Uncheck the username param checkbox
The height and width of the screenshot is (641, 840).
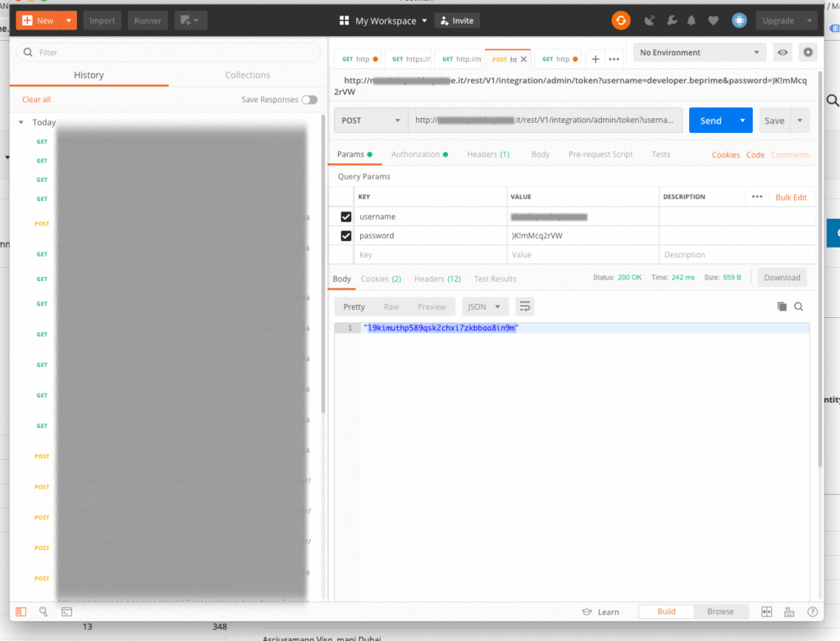click(346, 216)
